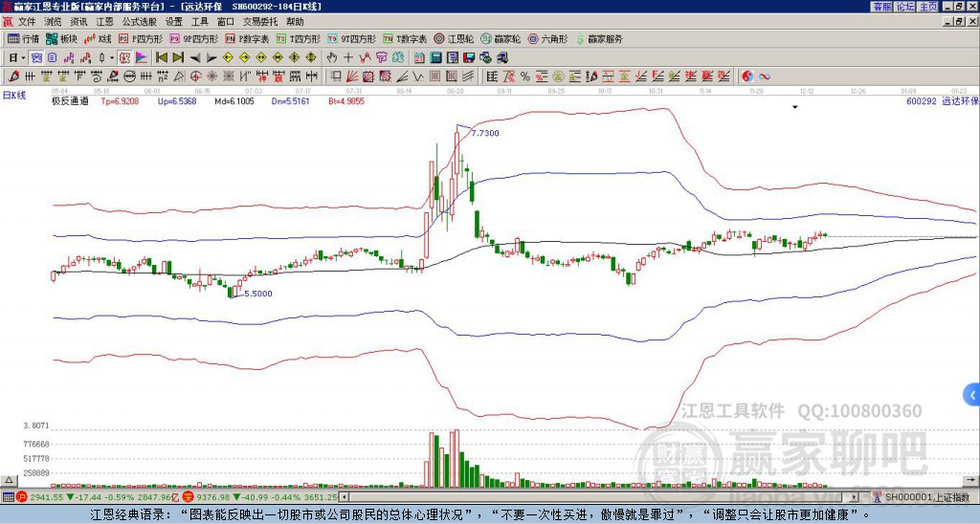The width and height of the screenshot is (980, 524).
Task: Click the 深 index badge in status bar
Action: 189,497
